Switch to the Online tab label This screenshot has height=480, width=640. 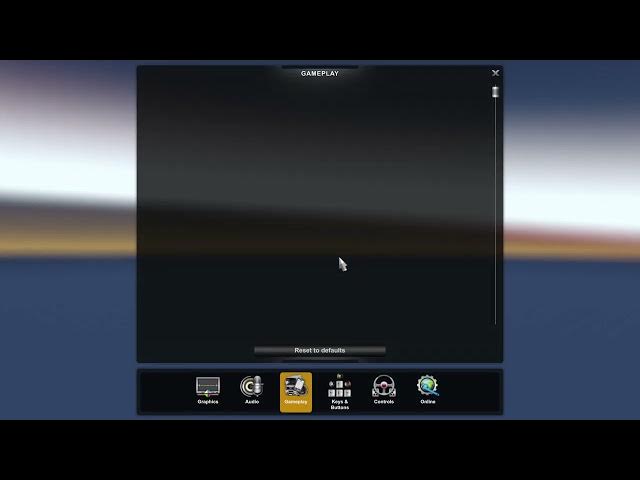(x=428, y=402)
